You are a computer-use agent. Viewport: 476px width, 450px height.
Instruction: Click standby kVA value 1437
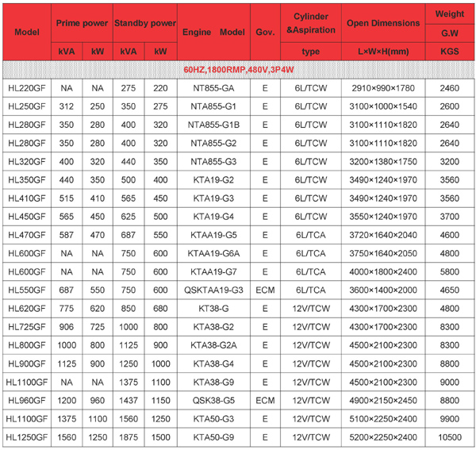pos(129,401)
